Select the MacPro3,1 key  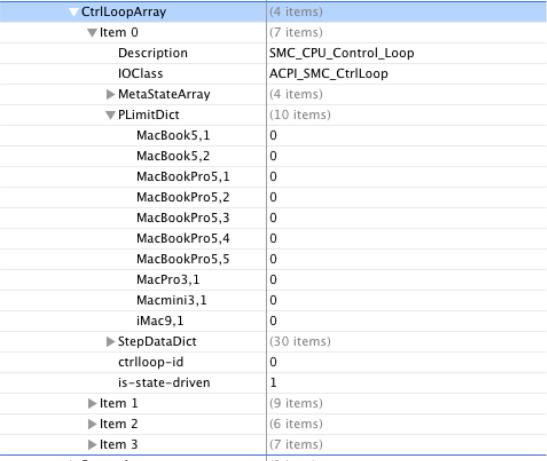click(x=168, y=280)
